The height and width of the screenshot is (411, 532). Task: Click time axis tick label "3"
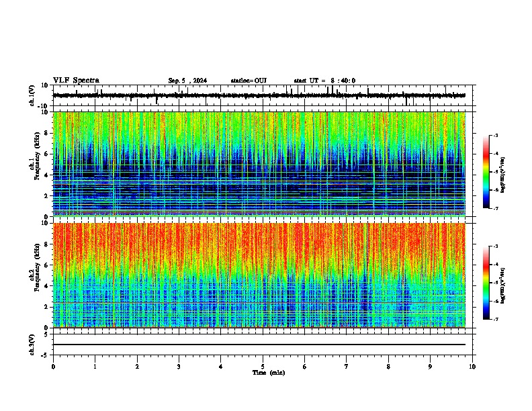click(x=179, y=367)
